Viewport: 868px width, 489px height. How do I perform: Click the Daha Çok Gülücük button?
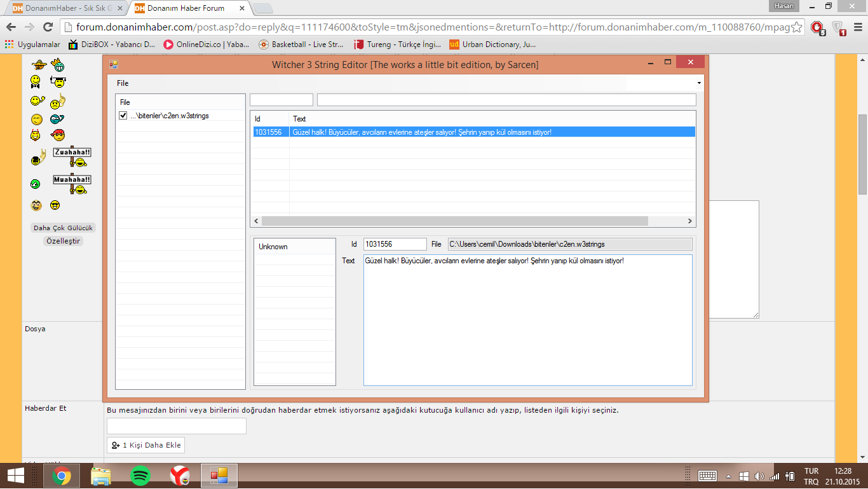[x=63, y=228]
